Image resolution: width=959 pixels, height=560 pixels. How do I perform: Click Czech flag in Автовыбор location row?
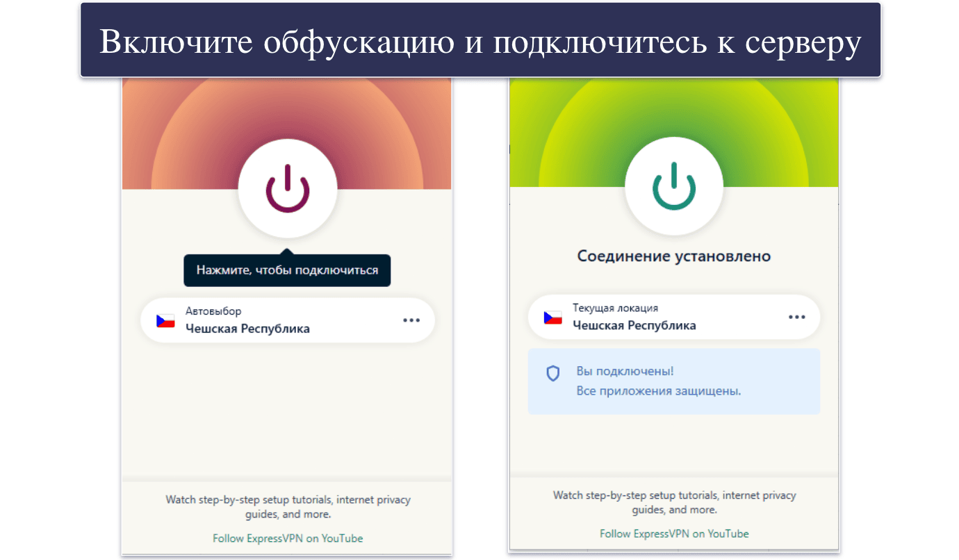coord(165,321)
